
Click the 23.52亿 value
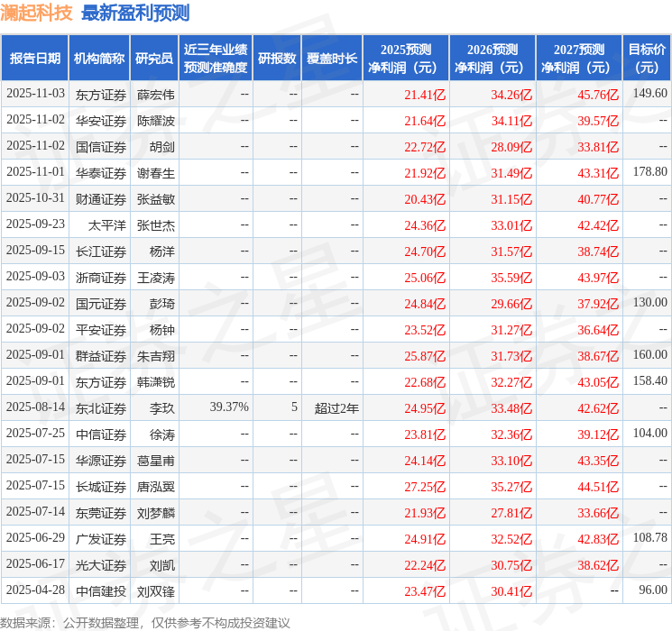click(x=425, y=330)
